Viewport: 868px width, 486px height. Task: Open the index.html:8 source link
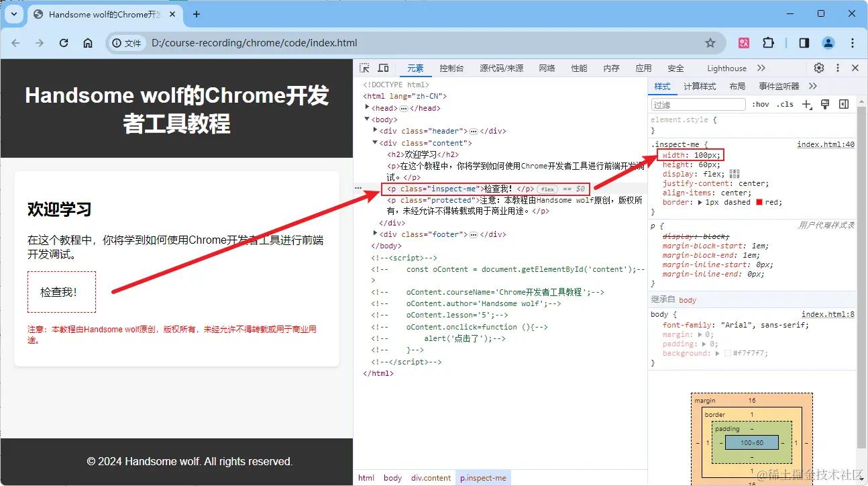pos(828,314)
